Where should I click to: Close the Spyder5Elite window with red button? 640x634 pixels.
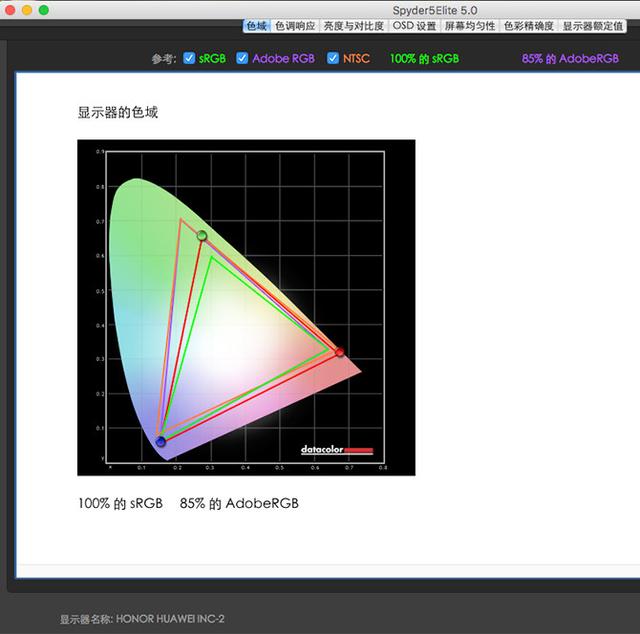coord(10,10)
